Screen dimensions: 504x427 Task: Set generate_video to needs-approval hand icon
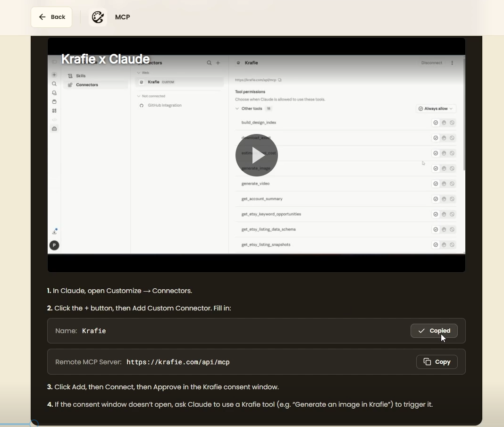(444, 184)
